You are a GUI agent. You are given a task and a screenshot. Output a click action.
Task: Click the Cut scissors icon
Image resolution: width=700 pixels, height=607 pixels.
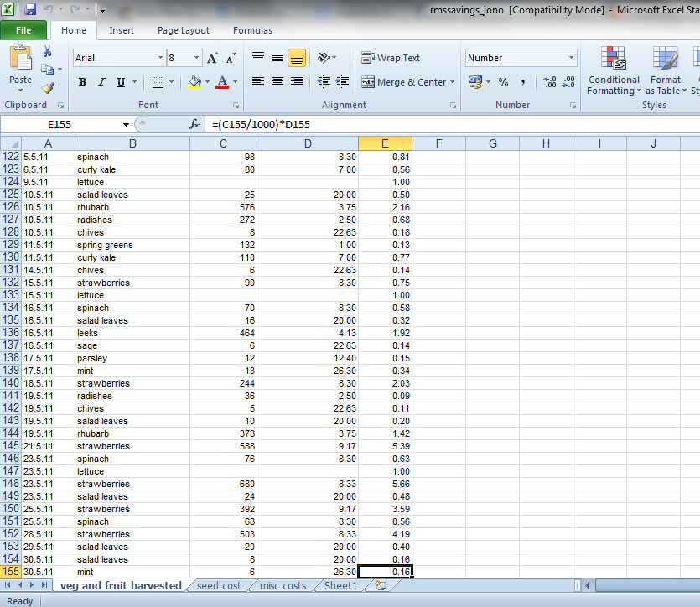[x=48, y=53]
